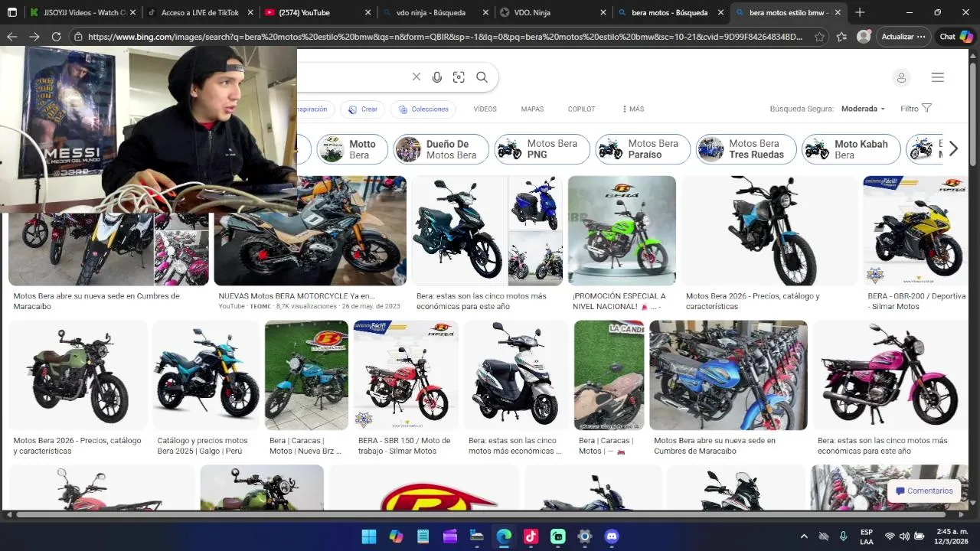
Task: Click the magnifier search icon in search box
Action: pyautogui.click(x=482, y=77)
